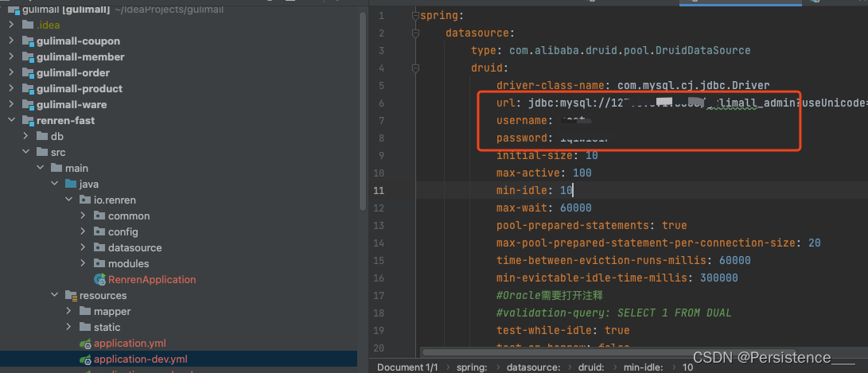Click the blue java source root icon
The height and width of the screenshot is (373, 868).
pos(71,185)
